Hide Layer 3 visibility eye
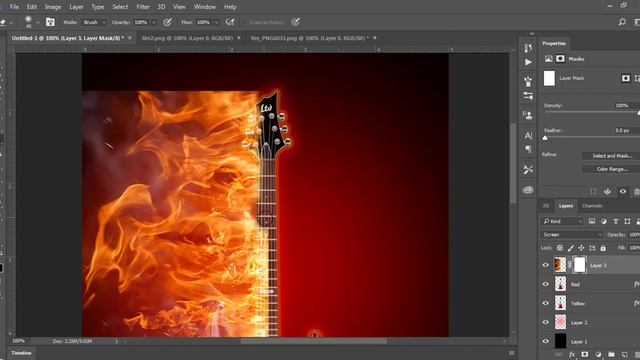Screen dimensions: 640x360 [x=546, y=265]
